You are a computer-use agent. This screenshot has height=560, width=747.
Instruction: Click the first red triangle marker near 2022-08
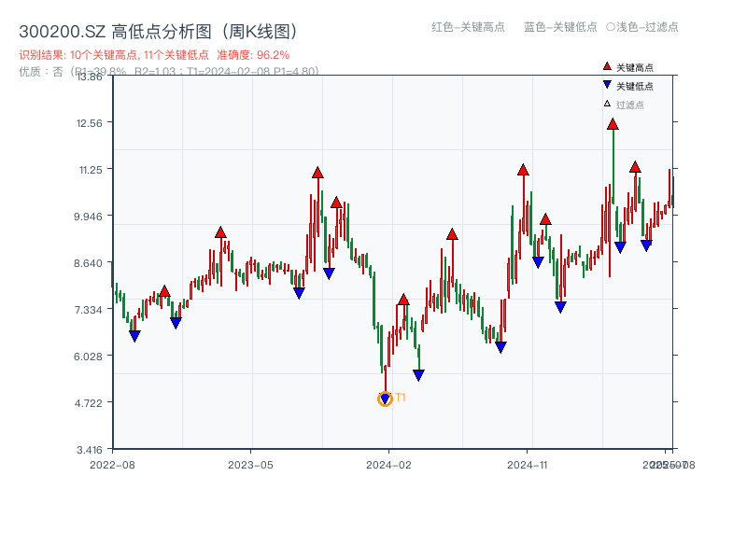[x=164, y=293]
